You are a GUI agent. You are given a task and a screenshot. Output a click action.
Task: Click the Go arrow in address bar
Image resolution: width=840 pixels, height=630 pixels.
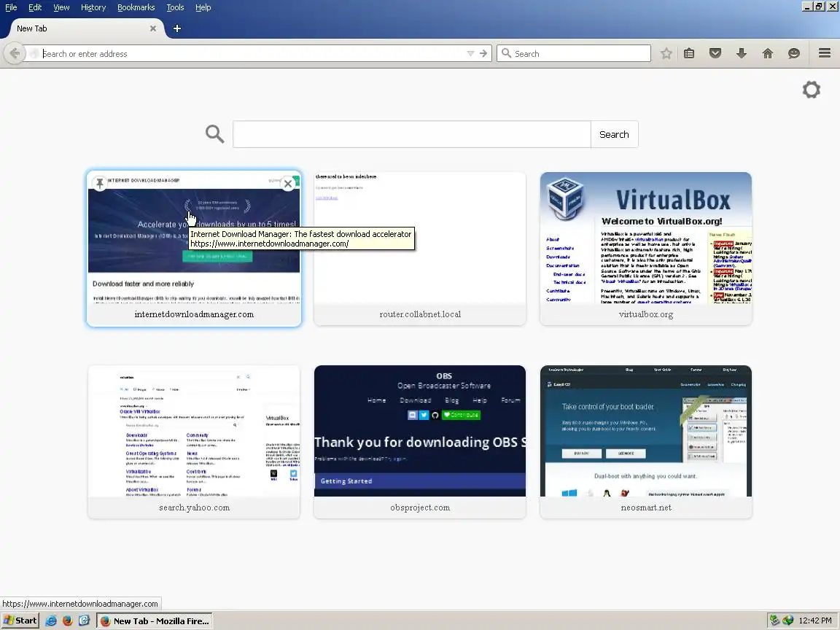click(x=483, y=53)
